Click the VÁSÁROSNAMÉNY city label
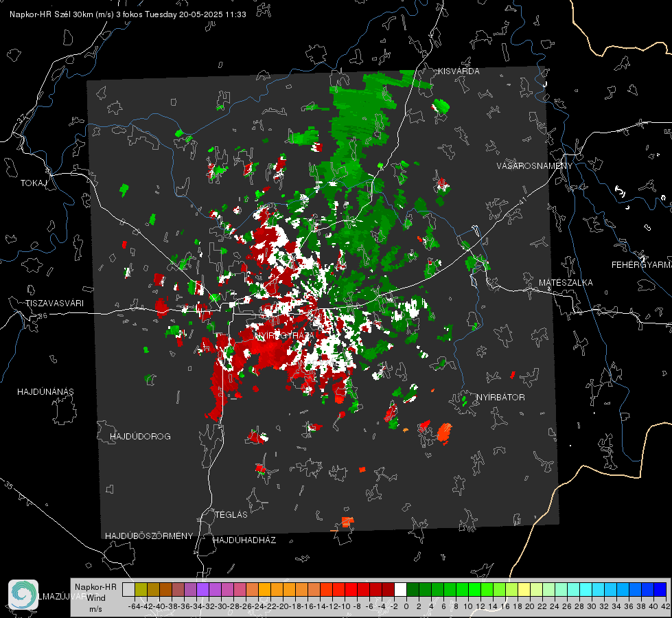 coord(535,166)
